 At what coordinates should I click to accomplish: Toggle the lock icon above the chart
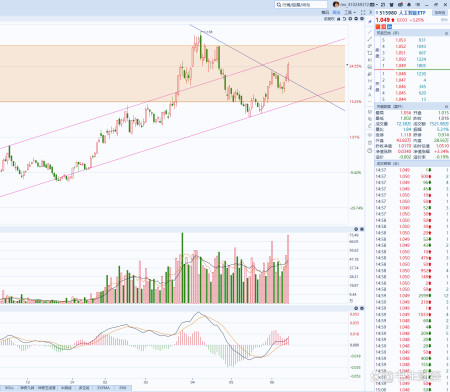pos(339,19)
